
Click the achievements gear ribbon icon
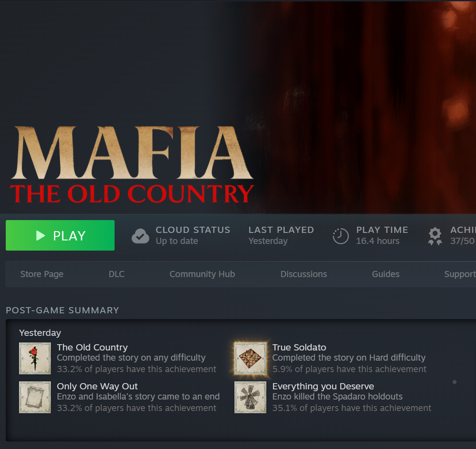click(x=435, y=236)
